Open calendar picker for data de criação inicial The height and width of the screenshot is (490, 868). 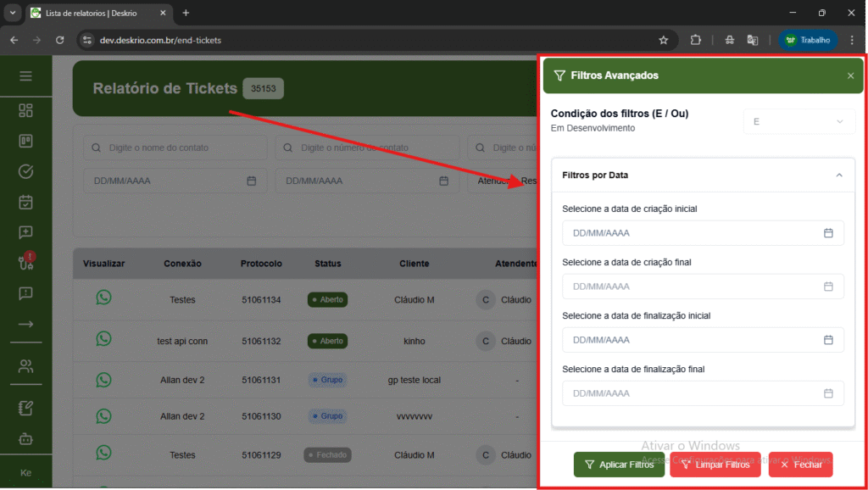tap(828, 233)
